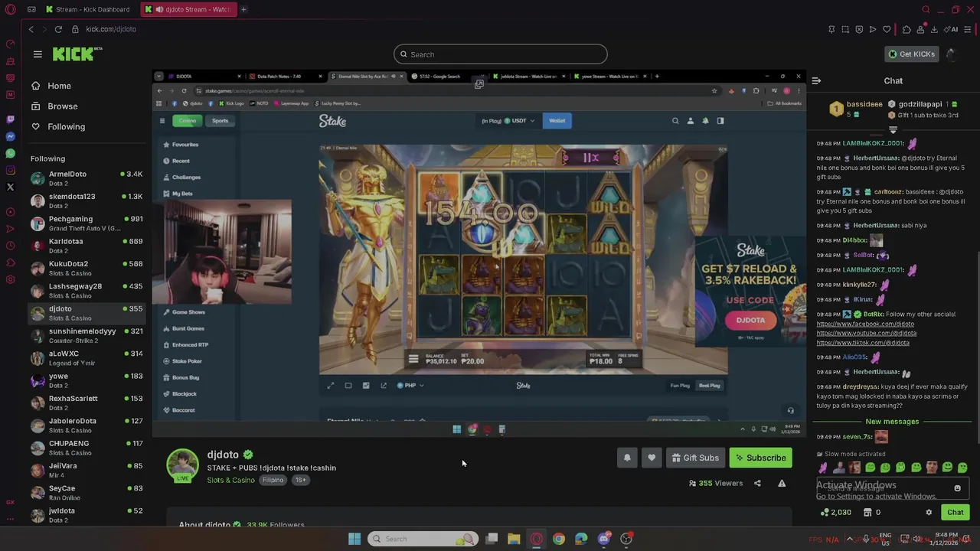Open skemdota123 channel in Following list
980x551 pixels.
[x=87, y=201]
